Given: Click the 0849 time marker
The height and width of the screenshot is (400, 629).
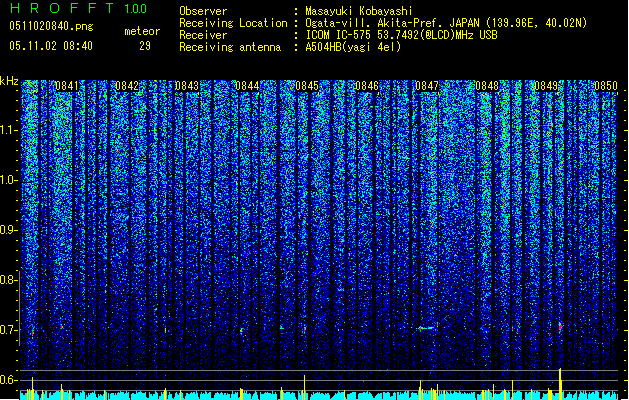Looking at the screenshot, I should coord(546,86).
